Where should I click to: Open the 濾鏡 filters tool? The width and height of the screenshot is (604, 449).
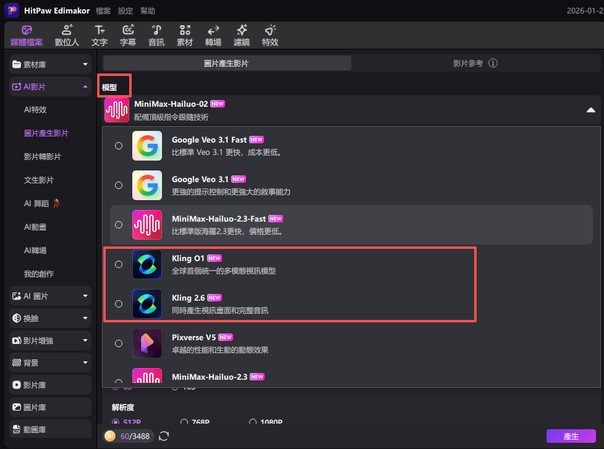241,36
